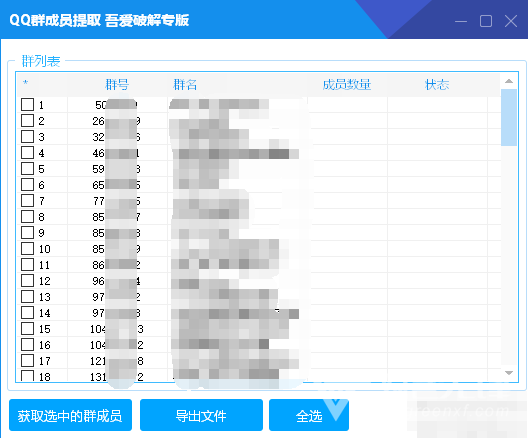Tick the checkbox for row 10
Screen dimensions: 528x438
click(x=27, y=248)
